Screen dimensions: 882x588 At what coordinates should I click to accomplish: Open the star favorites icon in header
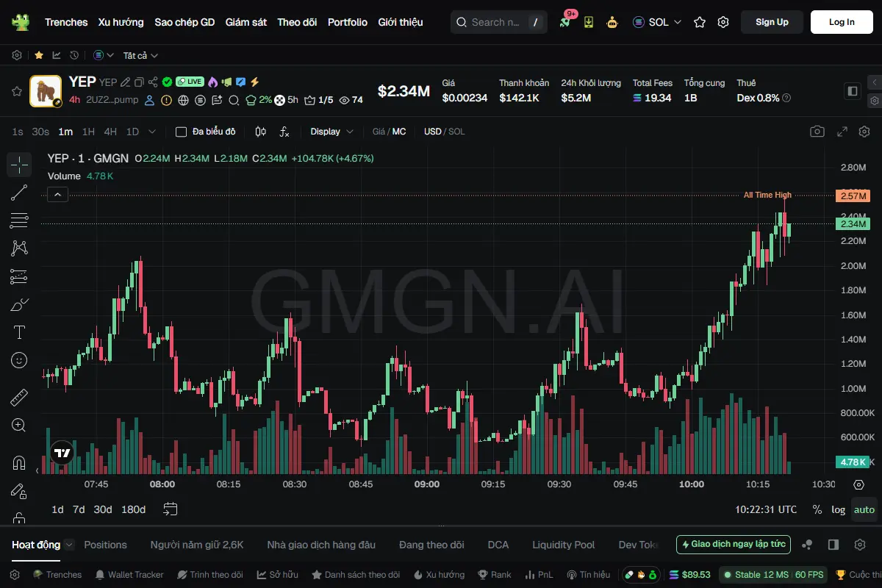tap(700, 22)
